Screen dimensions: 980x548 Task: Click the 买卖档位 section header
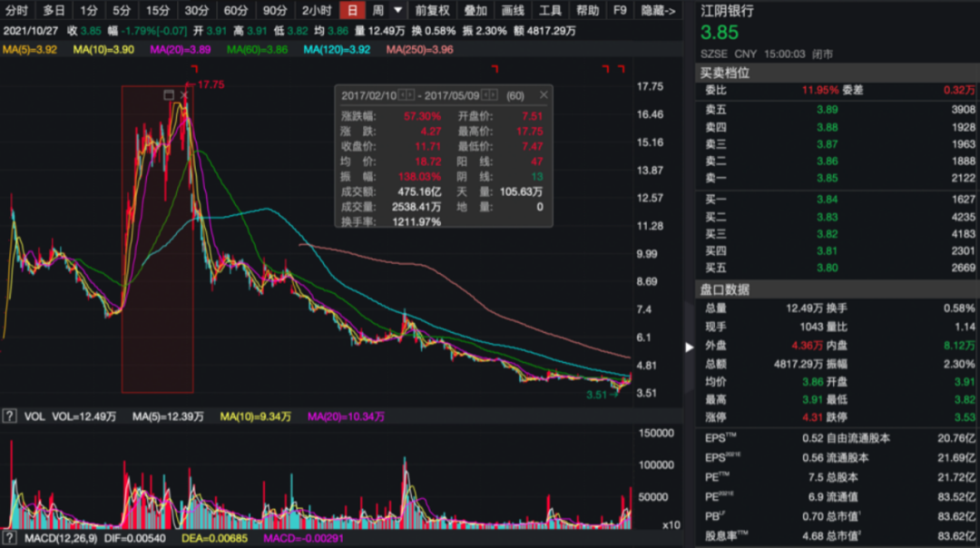(724, 73)
